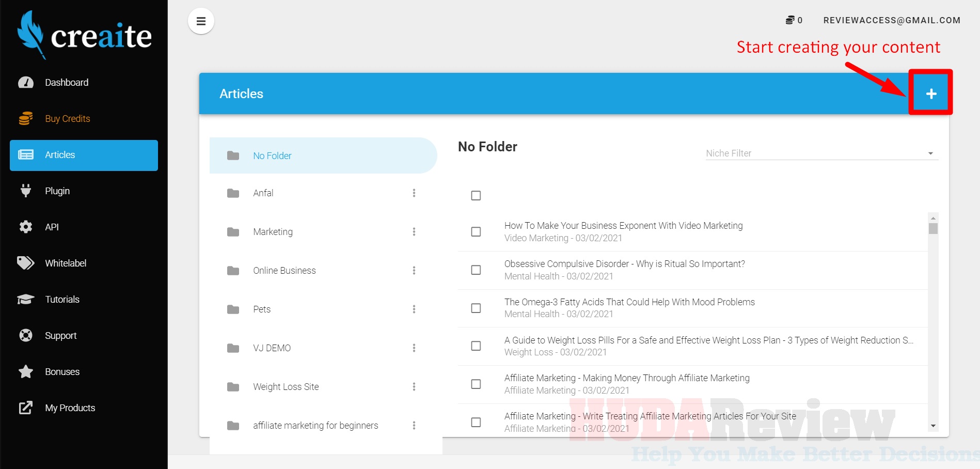Open the Bonuses menu item
The image size is (980, 469).
(x=84, y=372)
